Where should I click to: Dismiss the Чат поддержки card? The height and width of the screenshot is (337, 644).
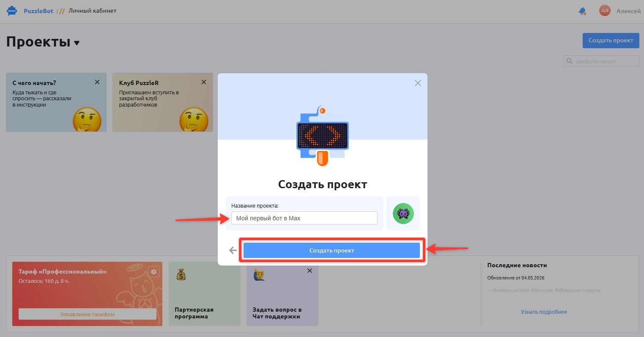(310, 271)
